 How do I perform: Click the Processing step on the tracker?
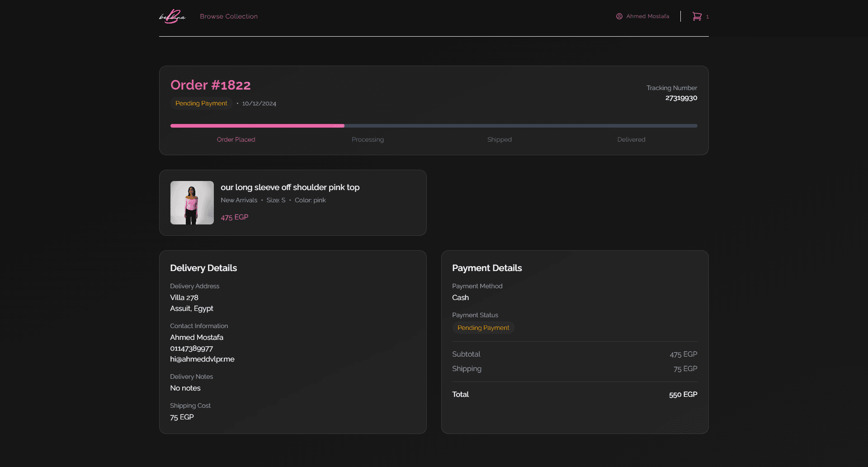point(368,139)
